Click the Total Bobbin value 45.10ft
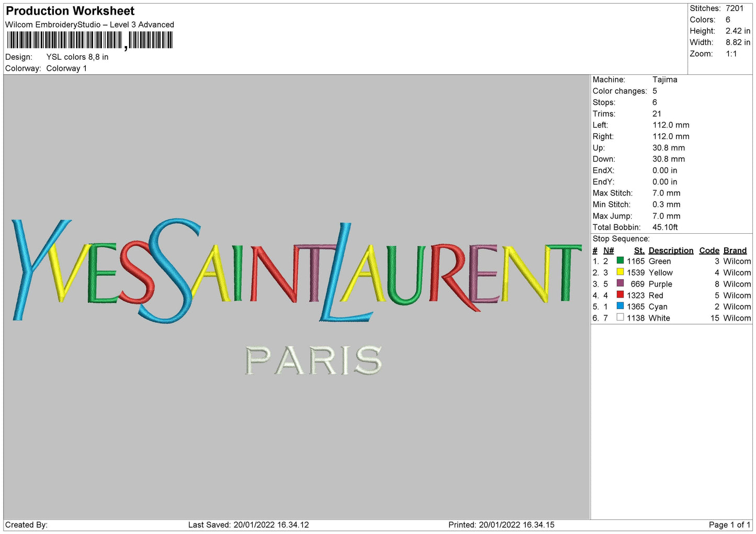The image size is (756, 534). coord(665,227)
